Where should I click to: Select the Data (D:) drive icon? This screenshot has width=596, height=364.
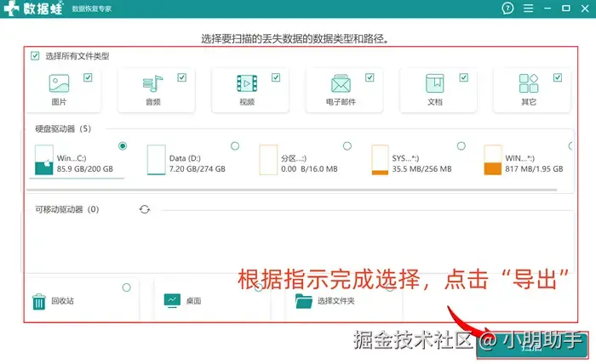(156, 160)
